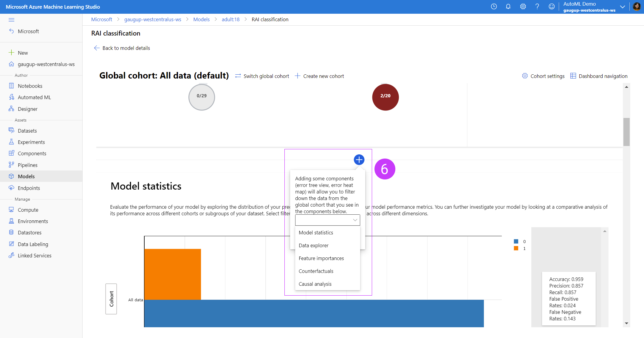Click the blue plus add-component icon
Image resolution: width=644 pixels, height=338 pixels.
coord(359,160)
